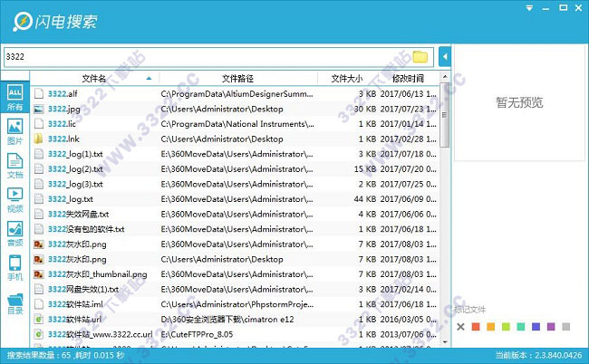Screen dimensions: 589x364
Task: Switch to the 目录 directory category
Action: (x=14, y=303)
